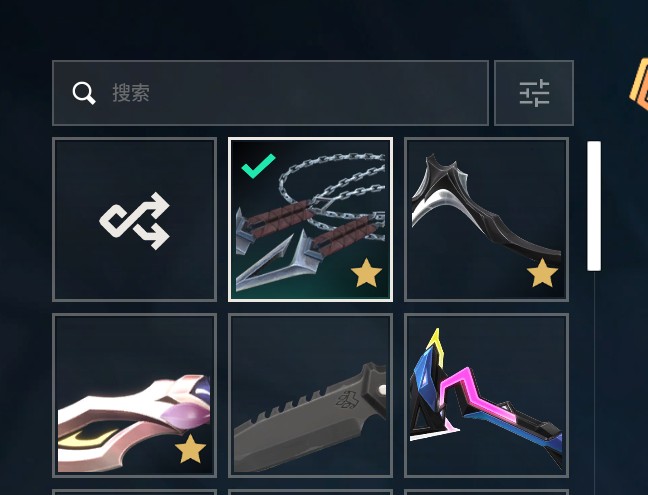The image size is (648, 495).
Task: Choose the black scythe melee skin
Action: (x=486, y=219)
